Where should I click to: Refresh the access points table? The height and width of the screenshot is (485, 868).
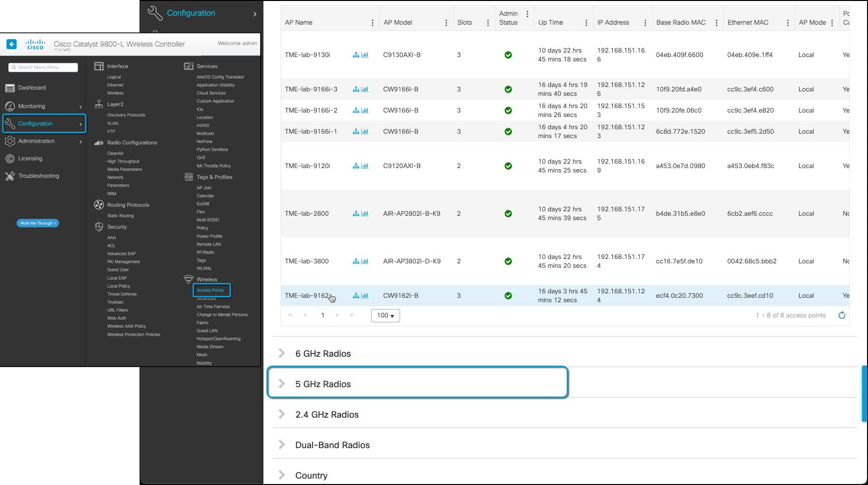tap(842, 315)
